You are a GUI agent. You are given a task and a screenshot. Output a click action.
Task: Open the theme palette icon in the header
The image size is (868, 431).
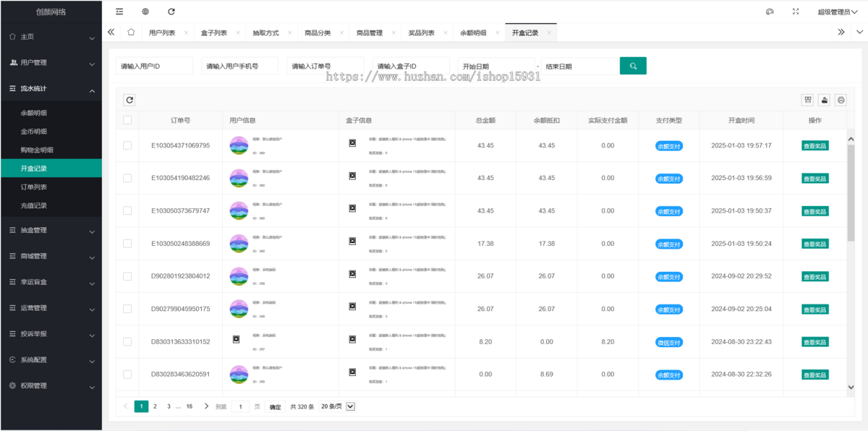click(770, 11)
